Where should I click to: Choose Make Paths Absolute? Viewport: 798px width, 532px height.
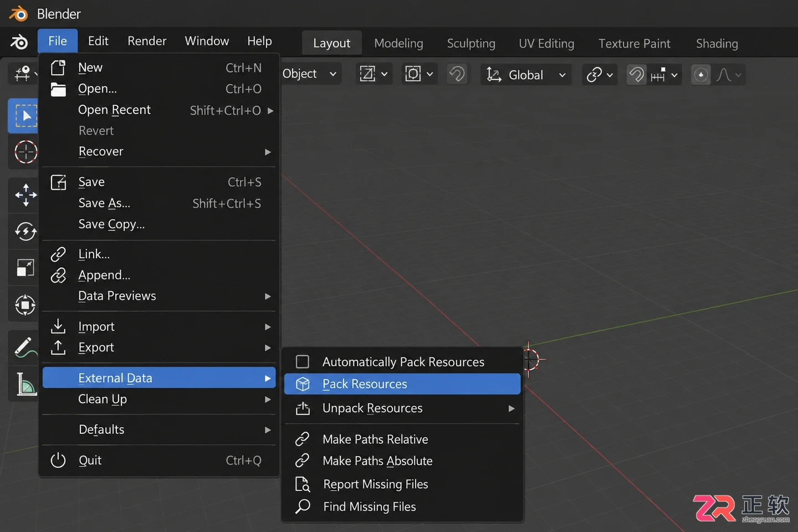pos(402,461)
